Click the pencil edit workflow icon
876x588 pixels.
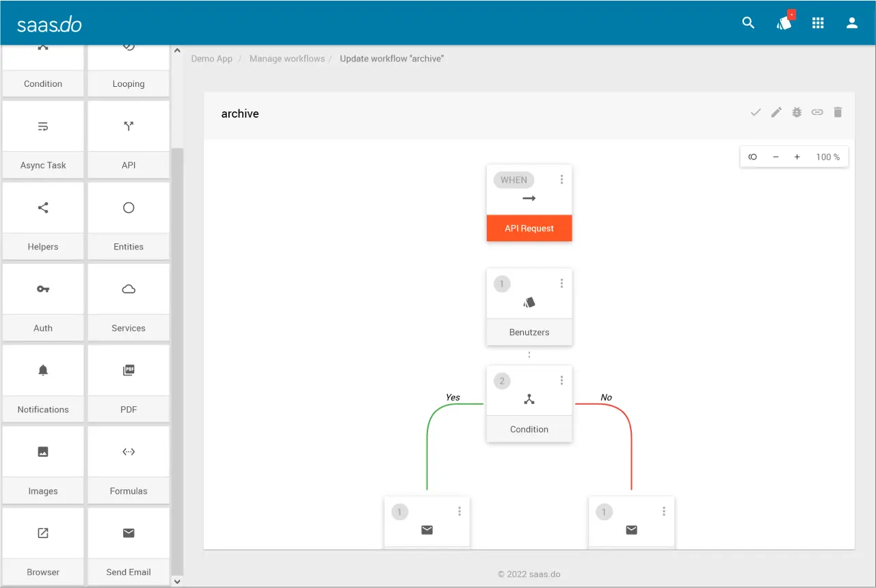click(x=776, y=113)
